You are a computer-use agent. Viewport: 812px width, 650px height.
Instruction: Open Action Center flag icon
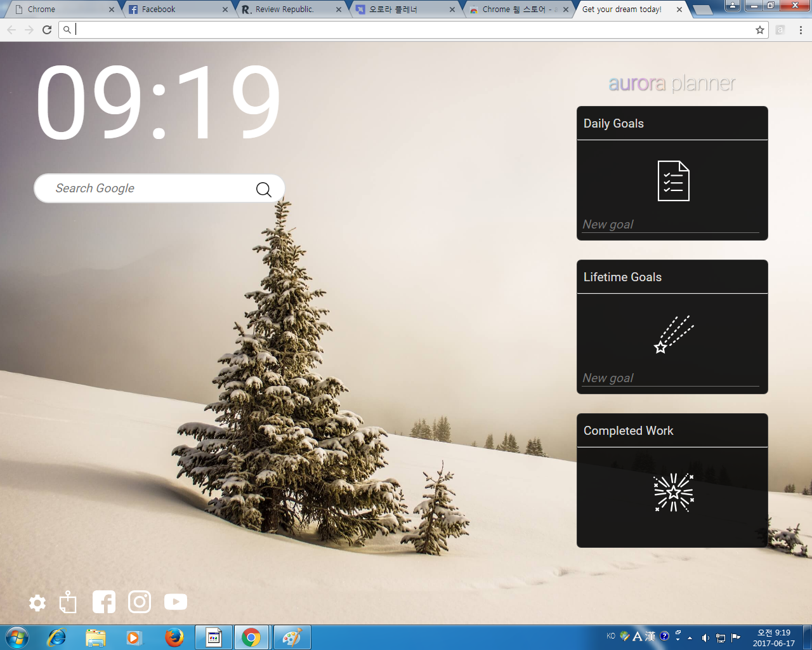coord(736,637)
